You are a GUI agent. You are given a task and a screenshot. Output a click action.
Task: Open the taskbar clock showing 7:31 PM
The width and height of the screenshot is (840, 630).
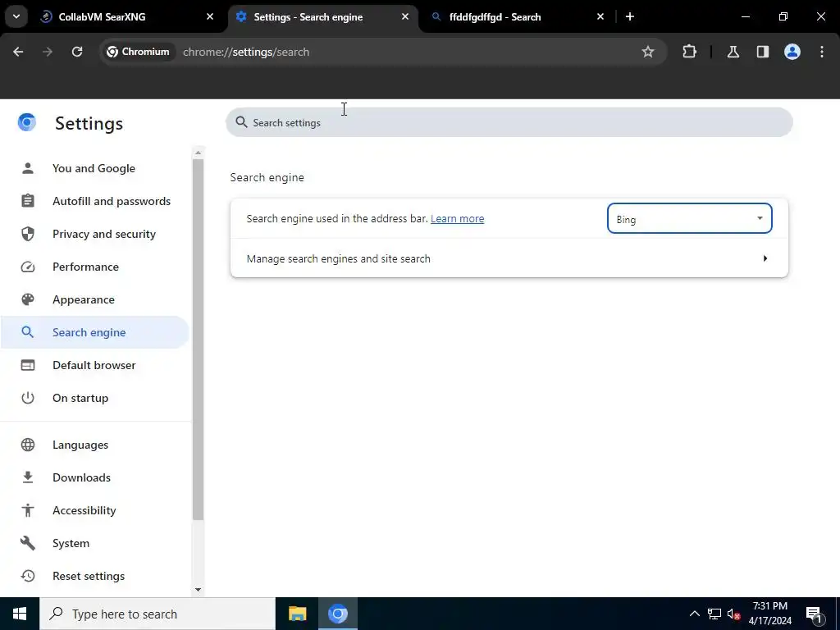pyautogui.click(x=769, y=614)
